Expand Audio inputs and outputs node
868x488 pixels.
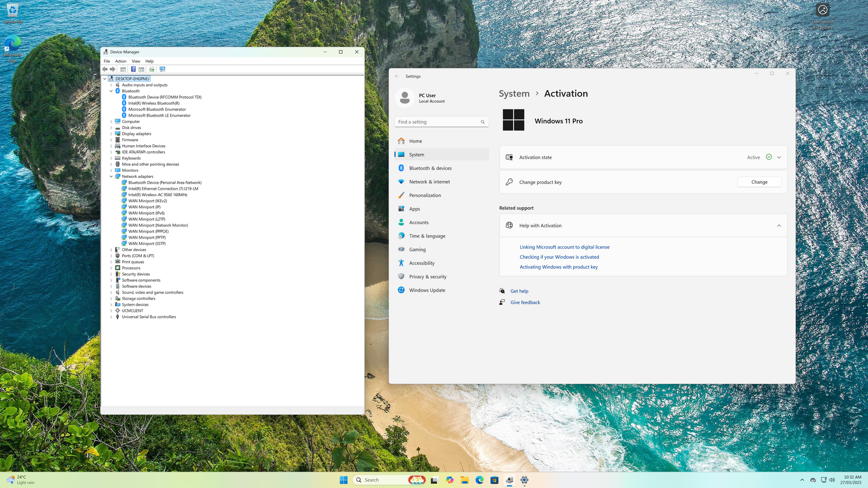111,85
